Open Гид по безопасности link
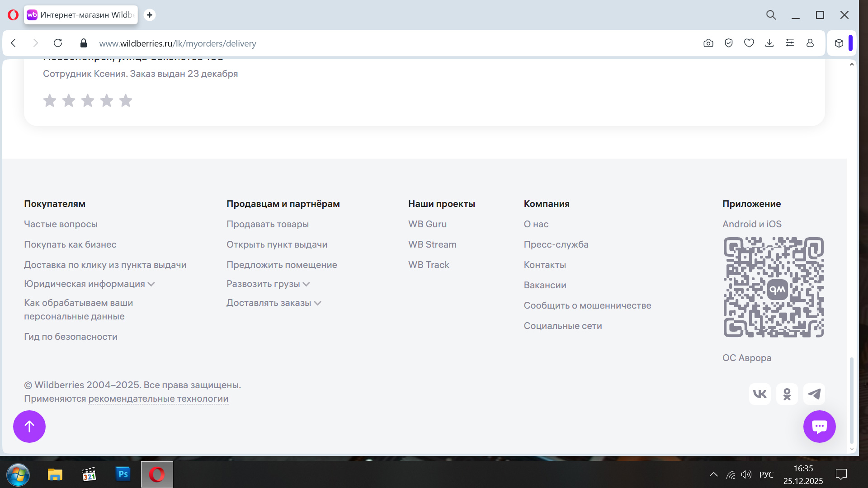The height and width of the screenshot is (488, 868). (71, 337)
